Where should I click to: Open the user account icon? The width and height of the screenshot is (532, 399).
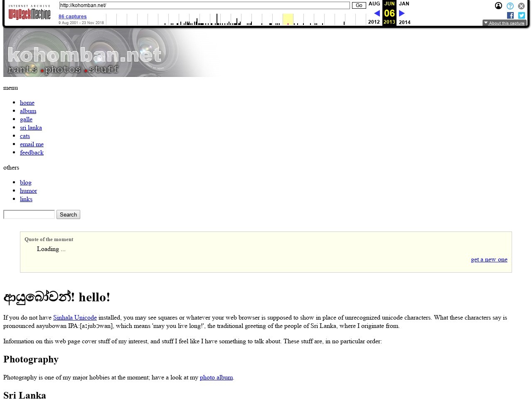(x=498, y=6)
